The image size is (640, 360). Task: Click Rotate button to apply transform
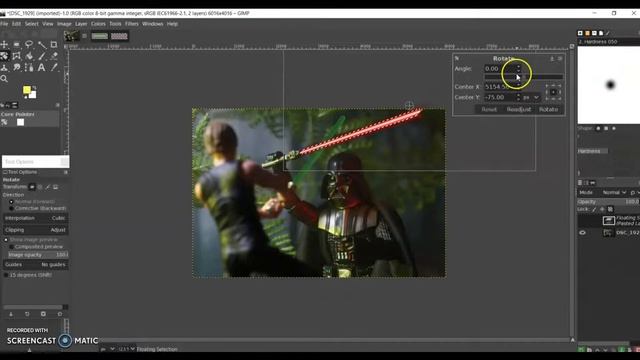click(x=549, y=109)
